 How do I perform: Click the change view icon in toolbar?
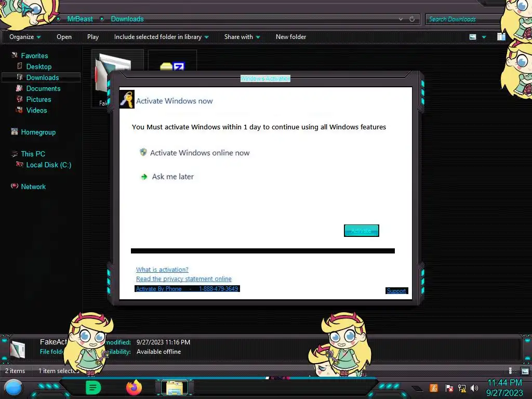[473, 37]
